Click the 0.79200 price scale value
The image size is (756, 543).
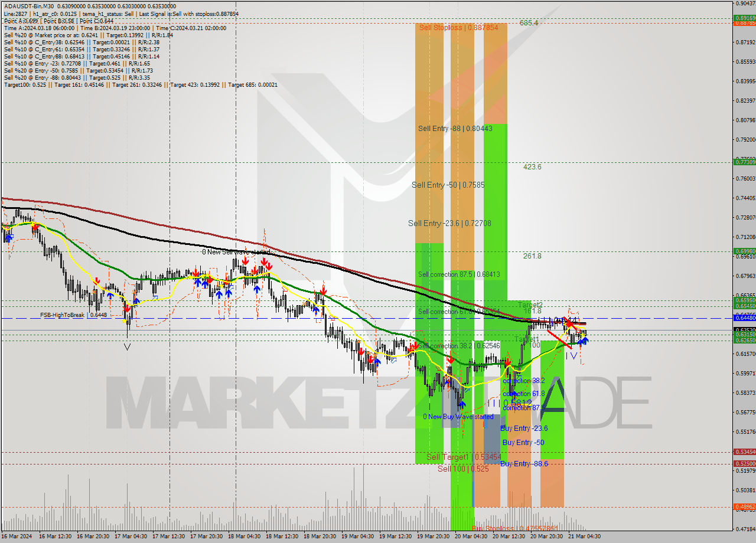746,139
